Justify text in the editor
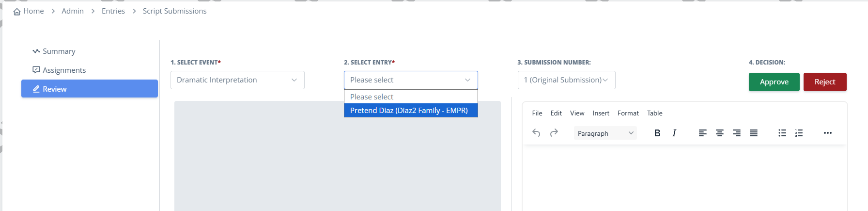This screenshot has height=211, width=868. coord(754,133)
